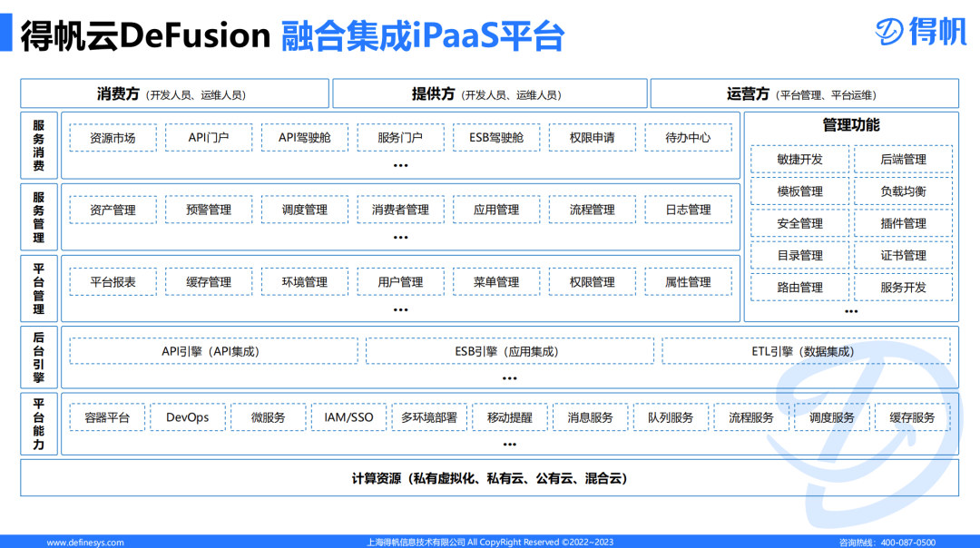The height and width of the screenshot is (548, 980).
Task: Select the API门户 module in 服务消费 row
Action: click(207, 137)
